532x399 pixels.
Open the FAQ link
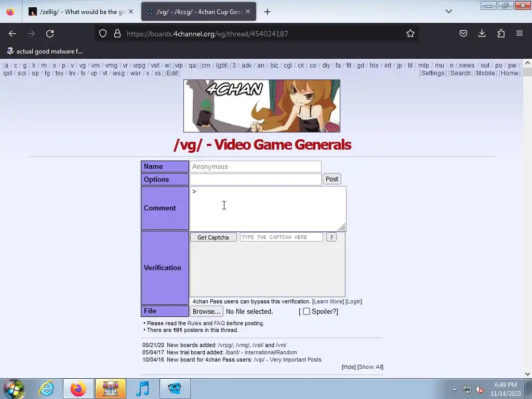220,323
